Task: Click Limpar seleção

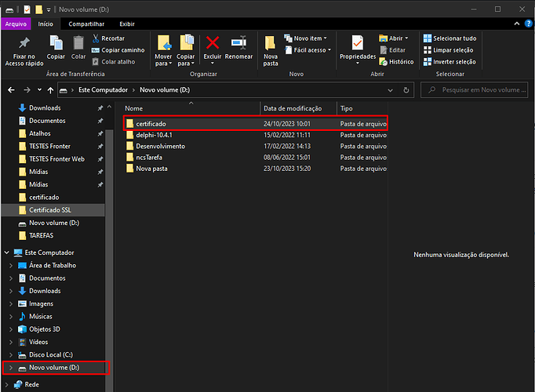Action: click(449, 50)
